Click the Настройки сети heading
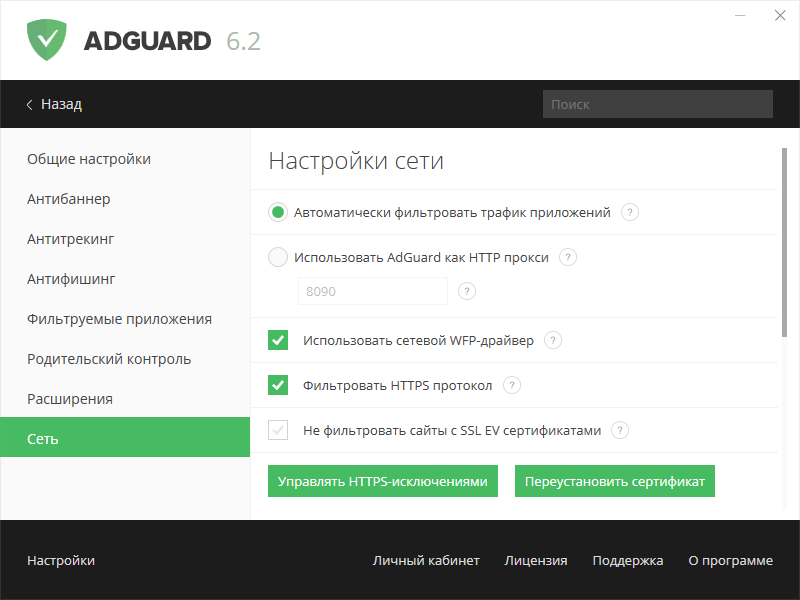 tap(356, 161)
